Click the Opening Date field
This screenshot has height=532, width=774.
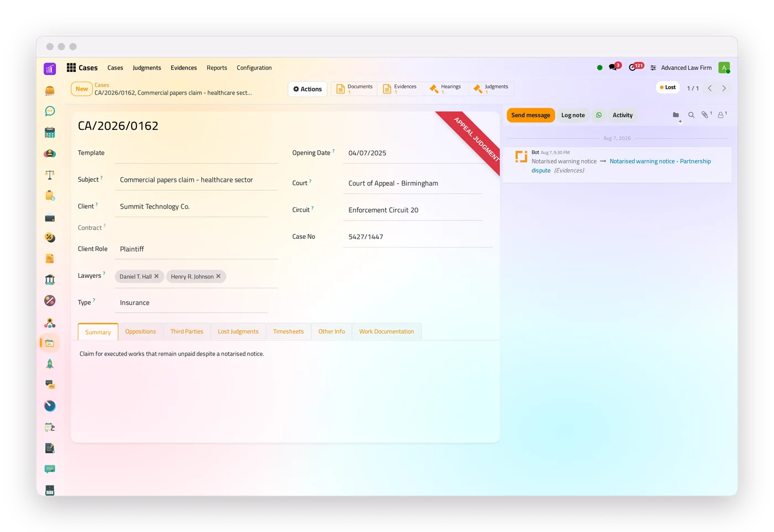(418, 154)
